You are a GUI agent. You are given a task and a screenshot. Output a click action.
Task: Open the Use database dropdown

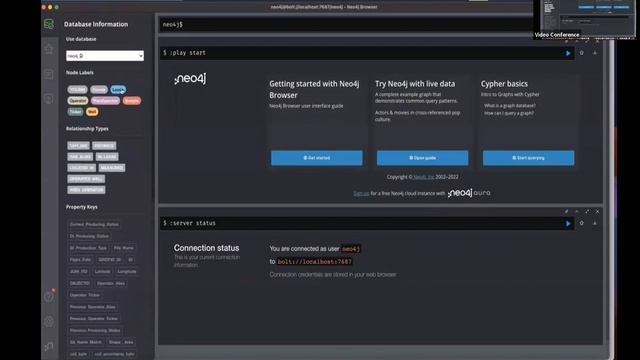click(105, 56)
